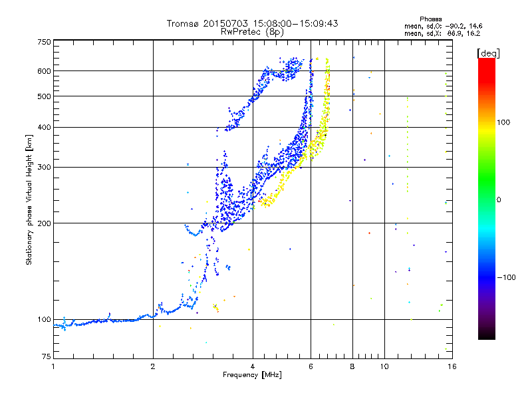Click the y-axis label '300'
The height and width of the screenshot is (399, 532).
pos(44,168)
